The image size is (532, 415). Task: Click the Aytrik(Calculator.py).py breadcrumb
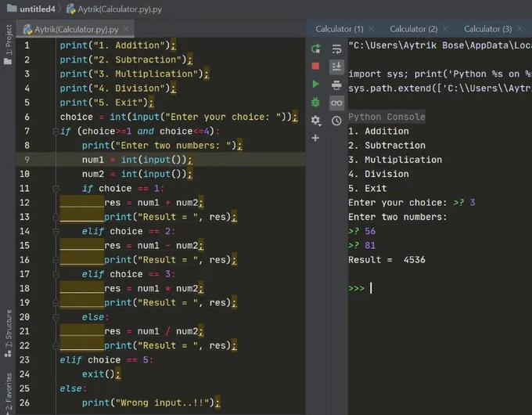coord(114,9)
